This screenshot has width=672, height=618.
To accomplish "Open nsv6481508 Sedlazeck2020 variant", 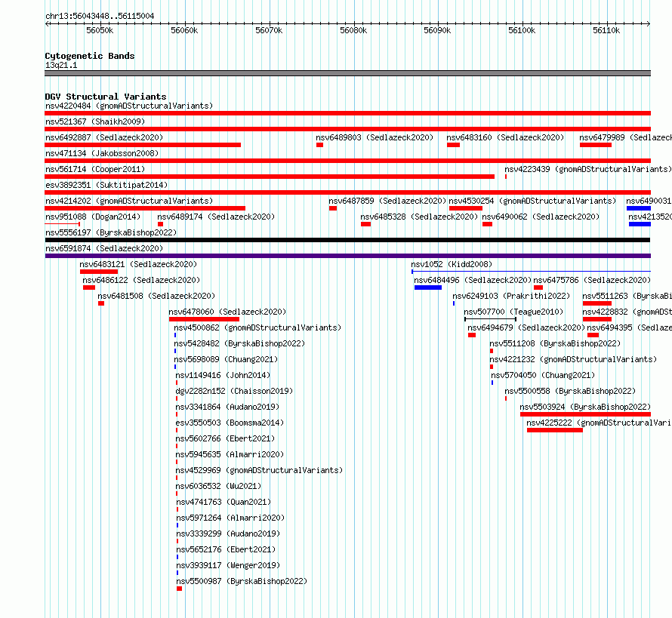I will [x=156, y=296].
